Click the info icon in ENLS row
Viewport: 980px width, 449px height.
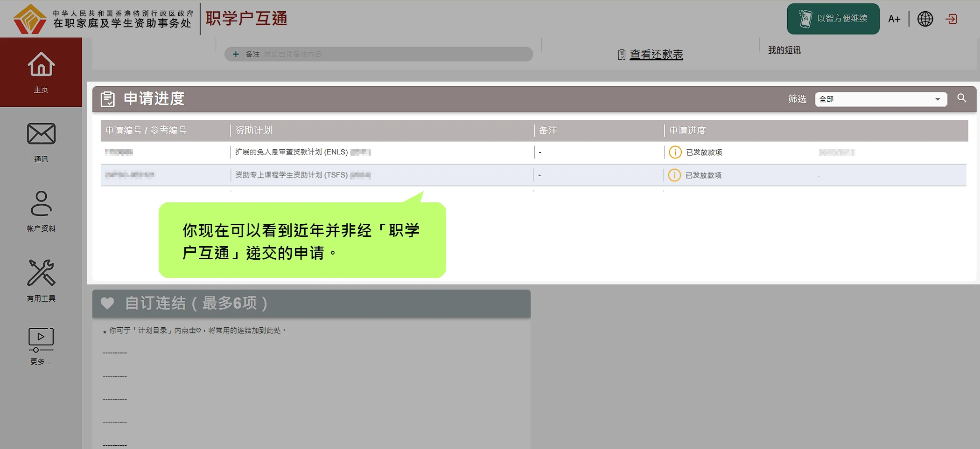(675, 152)
